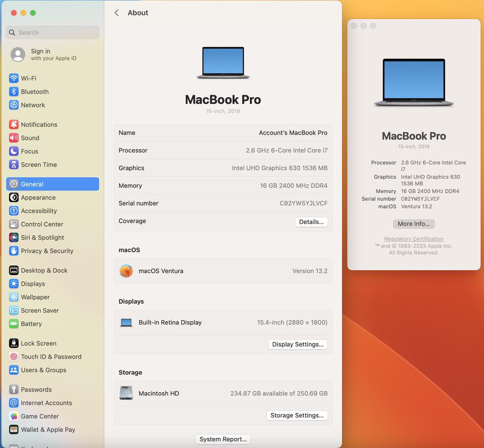Click More Info in About This Mac window
Screen dimensions: 484x448
(414, 224)
